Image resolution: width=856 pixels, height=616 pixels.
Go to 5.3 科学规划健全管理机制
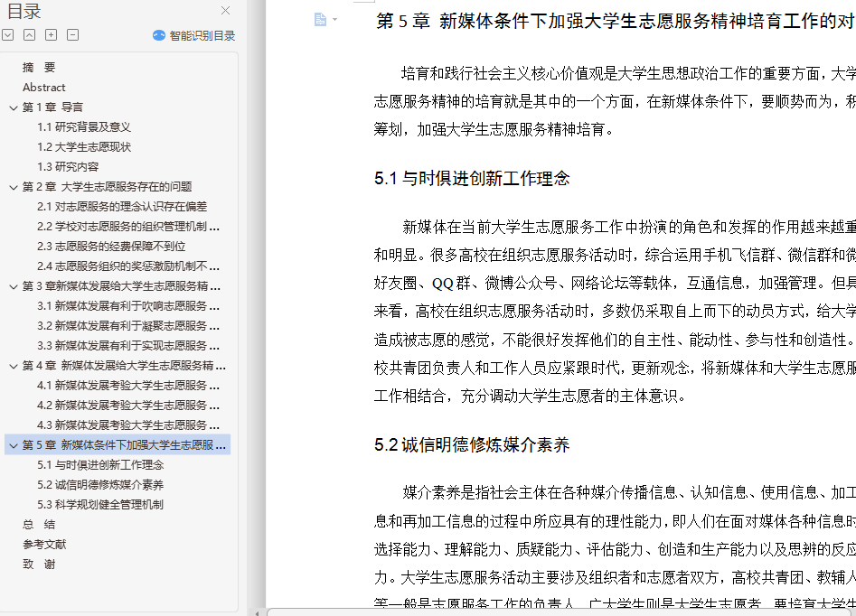[100, 505]
